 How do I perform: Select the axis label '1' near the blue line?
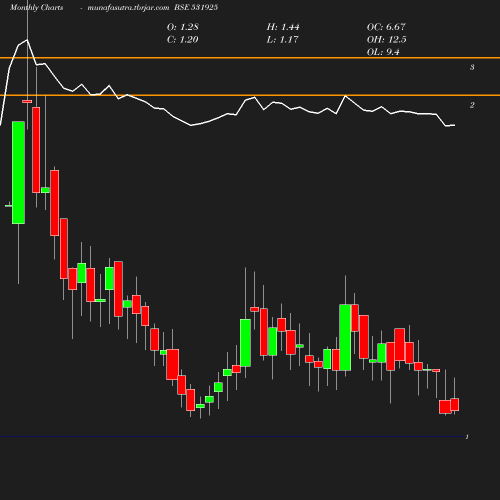(467, 437)
